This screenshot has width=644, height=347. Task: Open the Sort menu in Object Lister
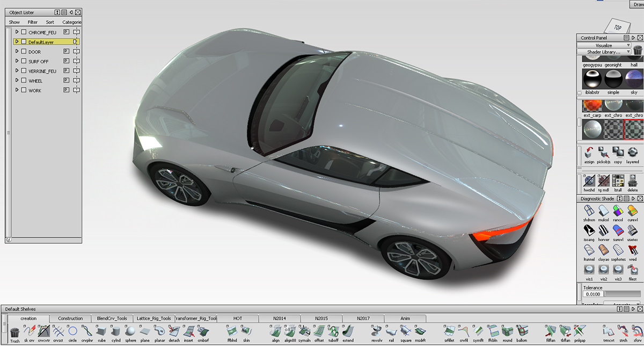point(50,22)
